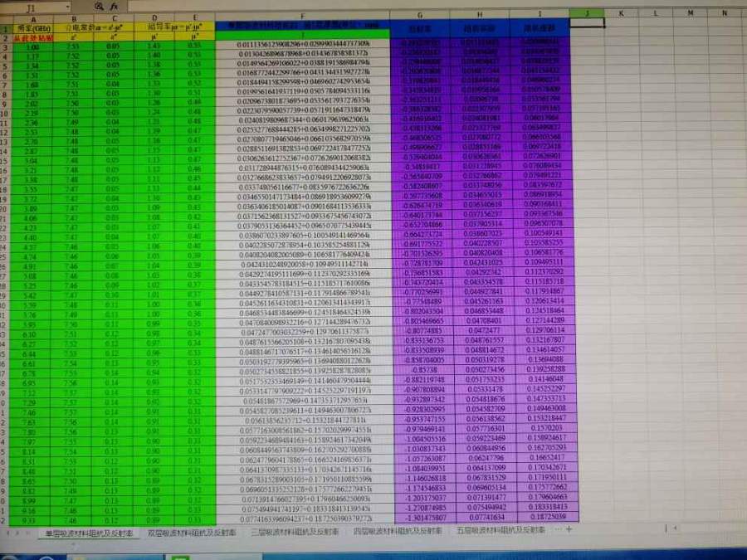Select the active empty cell J1
This screenshot has height=560, width=747.
tap(587, 22)
